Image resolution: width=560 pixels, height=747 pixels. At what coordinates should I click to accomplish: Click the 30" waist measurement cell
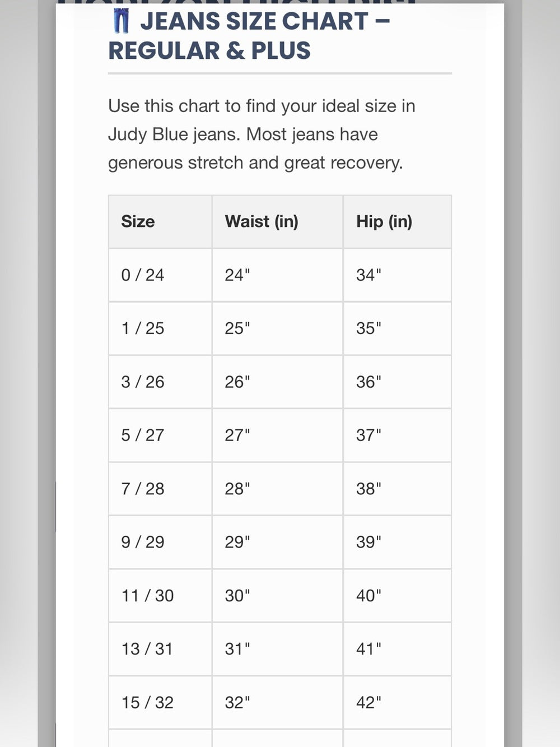pos(277,596)
